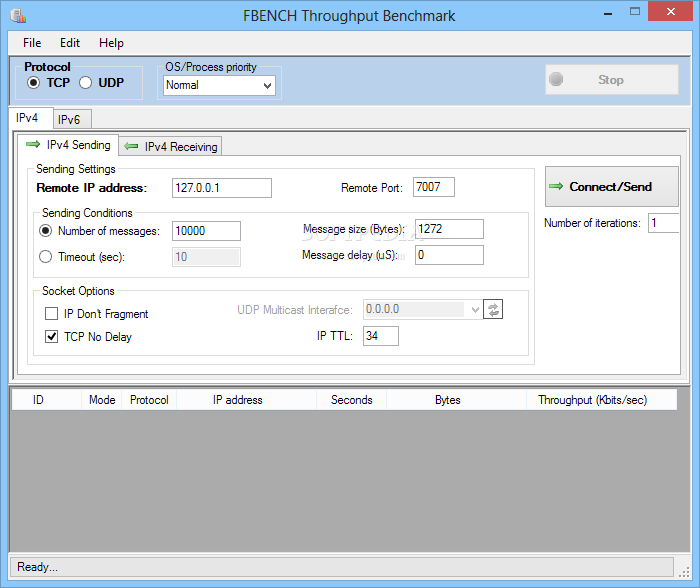
Task: Click the Remote Port field
Action: point(434,187)
